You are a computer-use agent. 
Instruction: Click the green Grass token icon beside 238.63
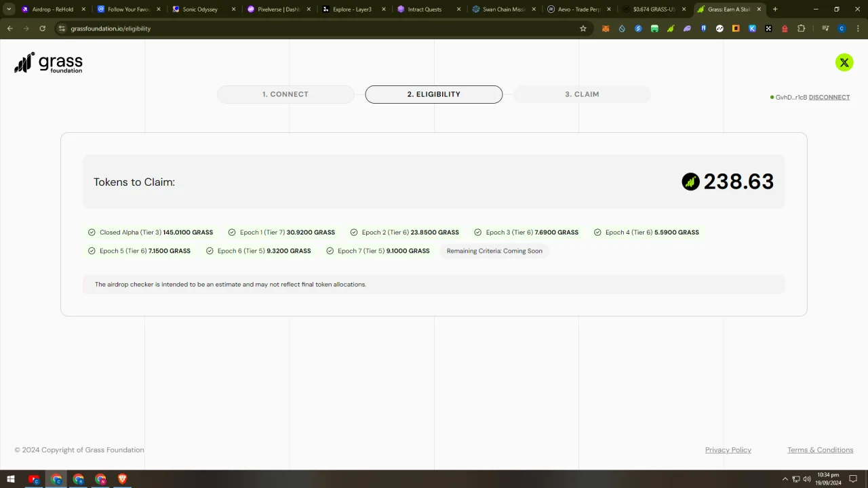(690, 182)
